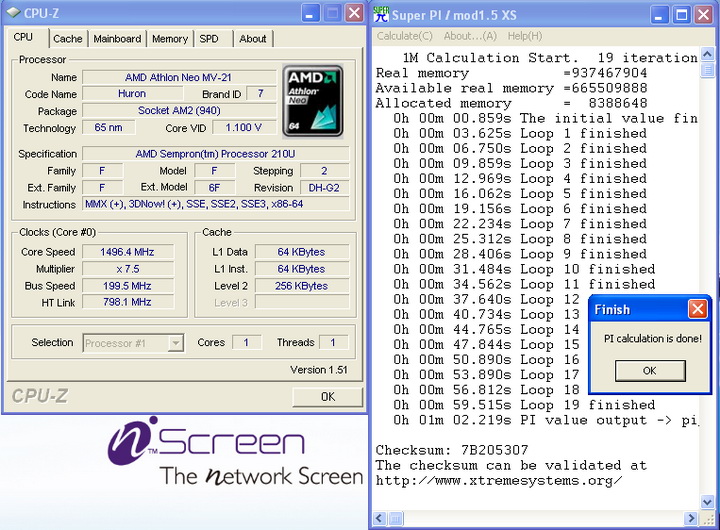The image size is (720, 530).
Task: Open the About...(A) menu in Super PI
Action: pyautogui.click(x=470, y=36)
